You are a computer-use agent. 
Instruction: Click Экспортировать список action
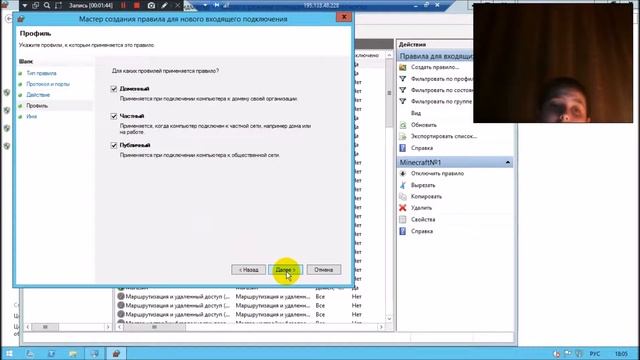point(444,136)
